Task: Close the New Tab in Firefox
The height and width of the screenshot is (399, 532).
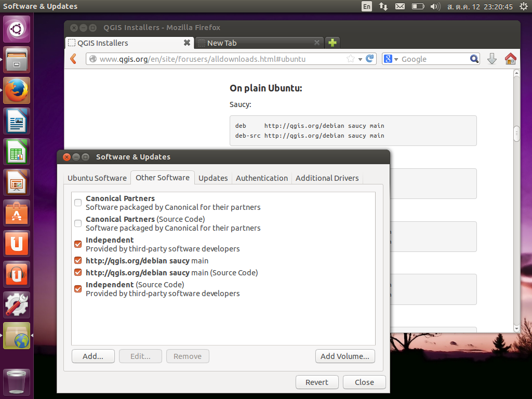Action: pos(317,43)
